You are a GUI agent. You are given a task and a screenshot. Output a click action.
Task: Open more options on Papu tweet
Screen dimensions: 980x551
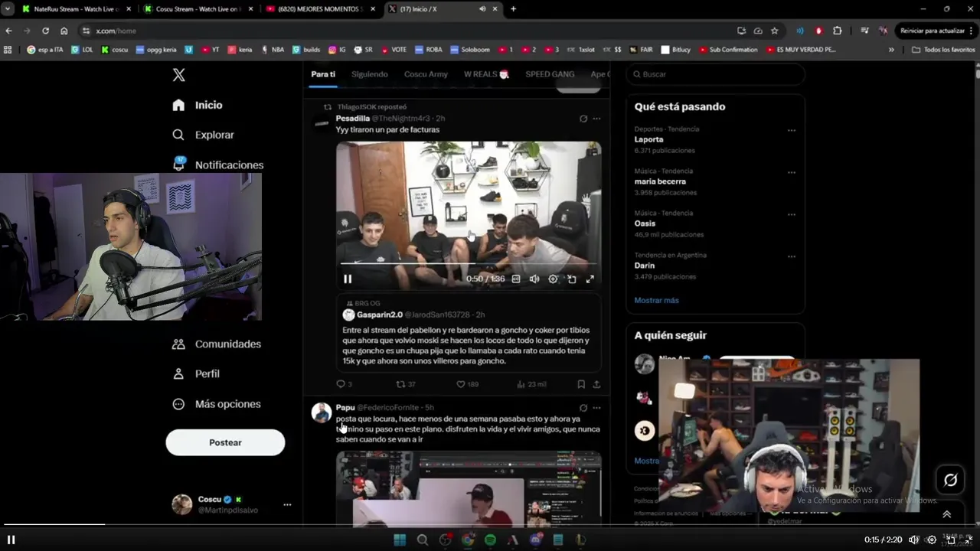(596, 408)
